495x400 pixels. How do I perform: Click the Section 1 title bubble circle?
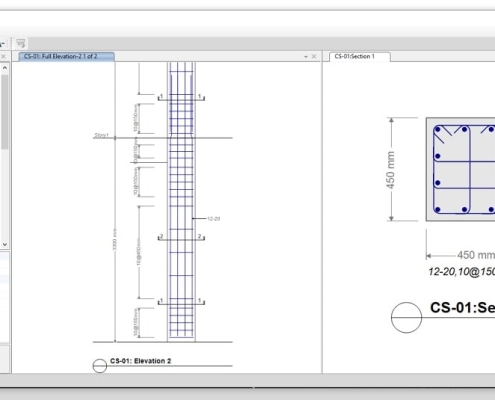tap(406, 317)
